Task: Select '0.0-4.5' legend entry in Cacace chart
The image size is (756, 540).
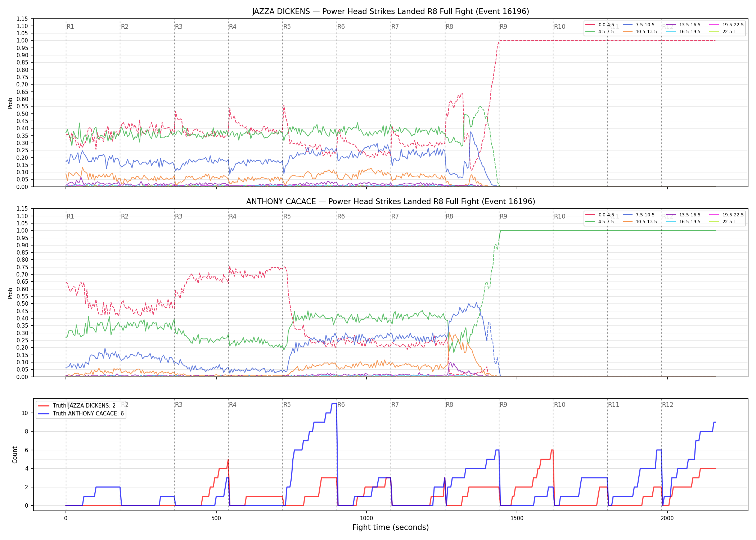Action: (x=600, y=215)
